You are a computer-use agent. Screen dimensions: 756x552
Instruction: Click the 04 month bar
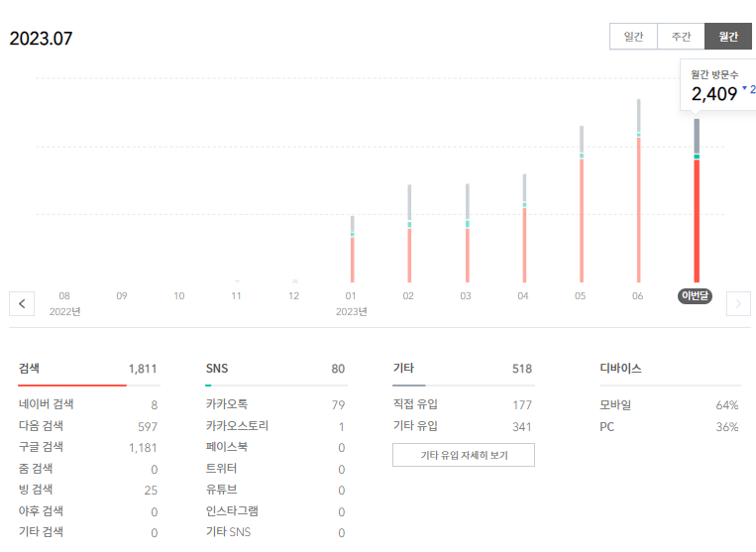click(524, 228)
